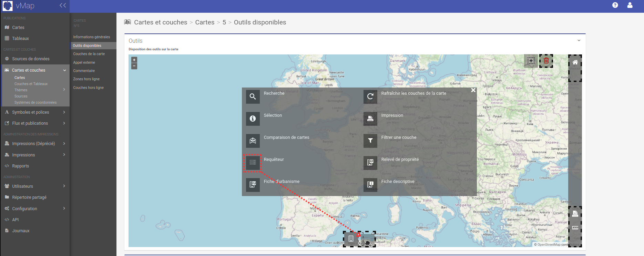Image resolution: width=644 pixels, height=256 pixels.
Task: Click the Rafraîchir les couches icon
Action: click(x=370, y=96)
